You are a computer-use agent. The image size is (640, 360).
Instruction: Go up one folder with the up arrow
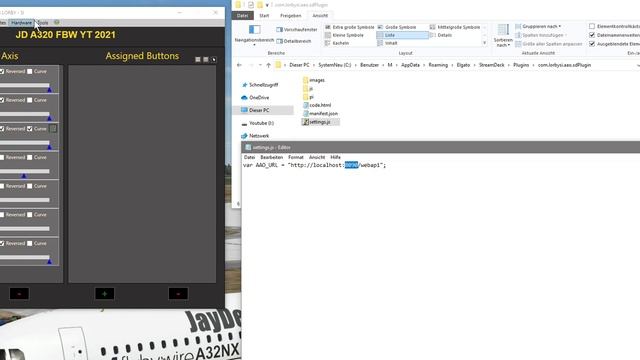click(x=268, y=65)
